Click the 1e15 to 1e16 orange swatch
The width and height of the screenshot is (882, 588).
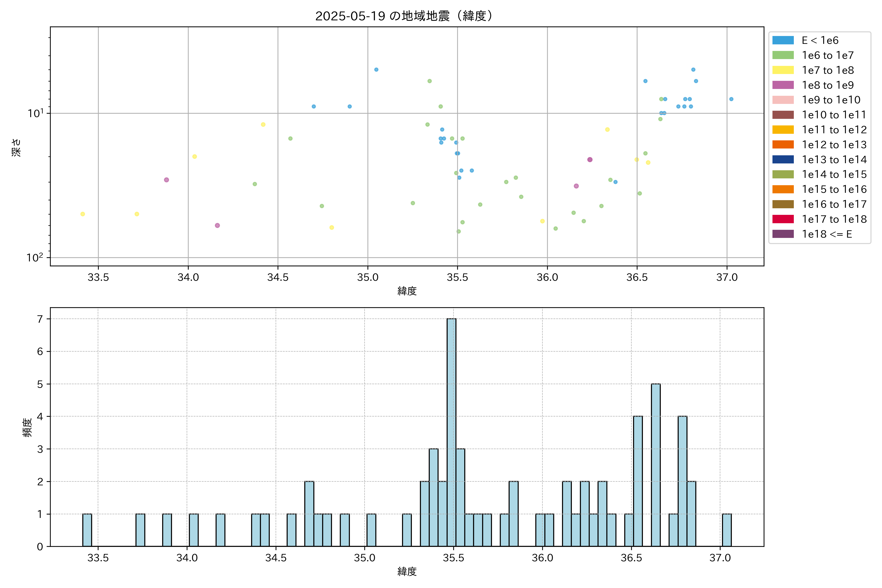pos(783,189)
